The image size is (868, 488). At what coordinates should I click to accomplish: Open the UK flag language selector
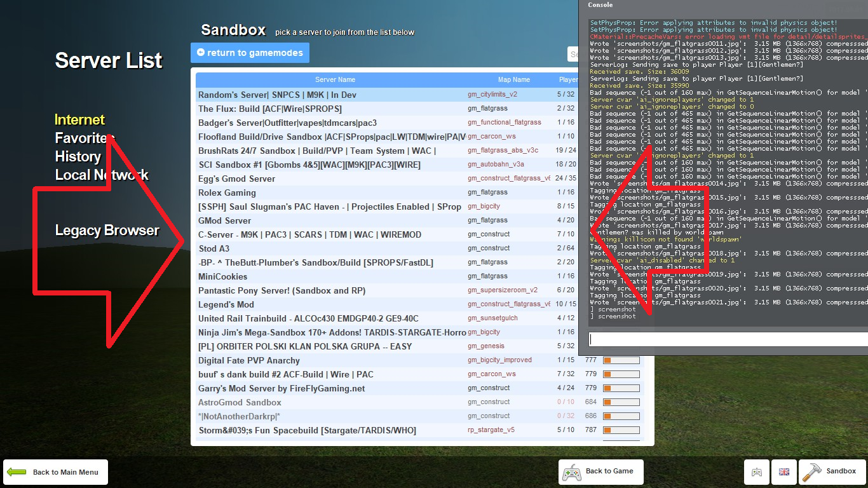784,472
